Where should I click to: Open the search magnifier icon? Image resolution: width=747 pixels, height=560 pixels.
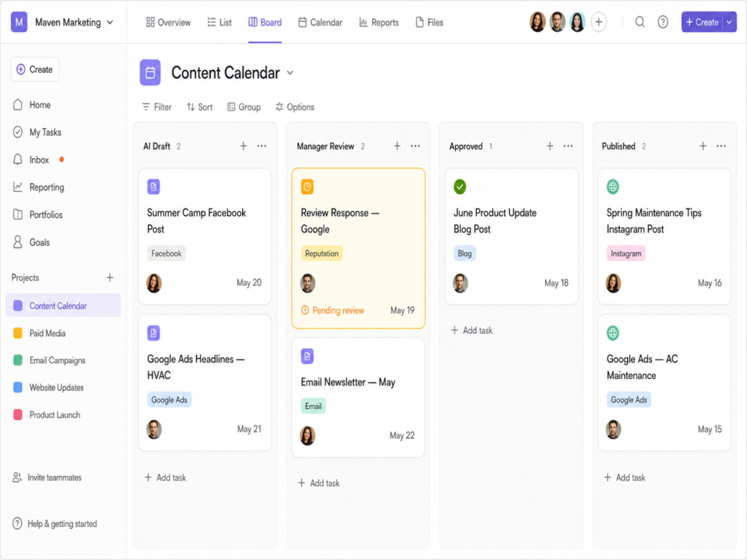(640, 22)
